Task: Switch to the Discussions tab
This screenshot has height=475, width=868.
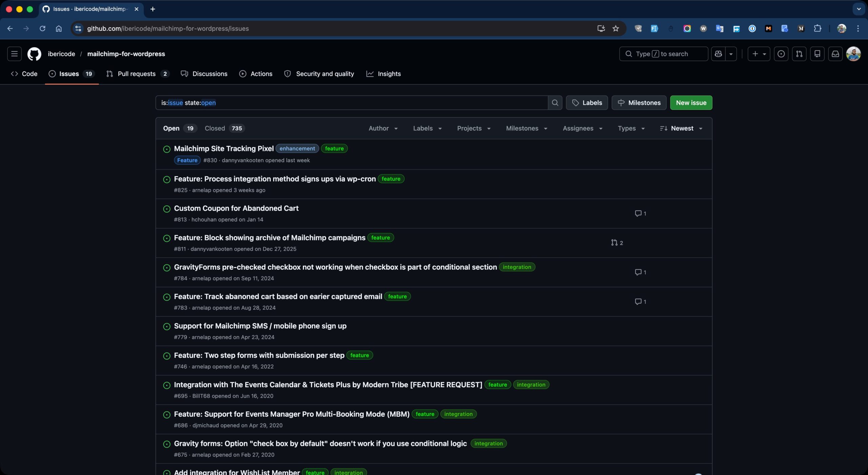Action: 204,74
